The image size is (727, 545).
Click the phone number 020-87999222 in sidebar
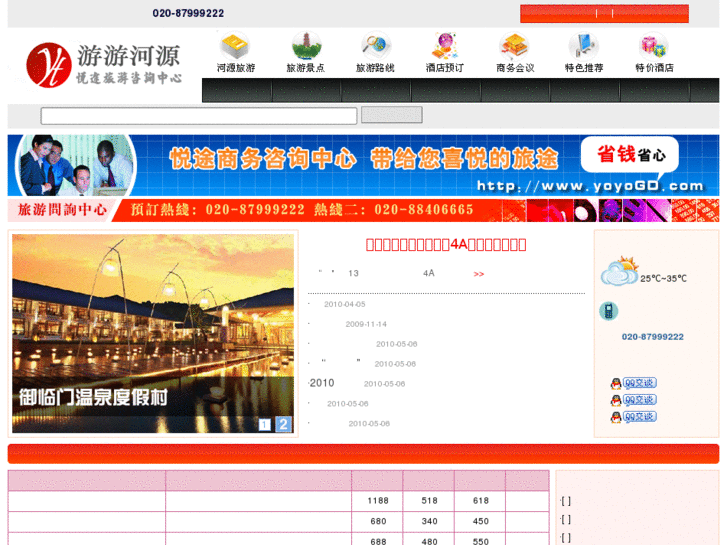pyautogui.click(x=652, y=337)
